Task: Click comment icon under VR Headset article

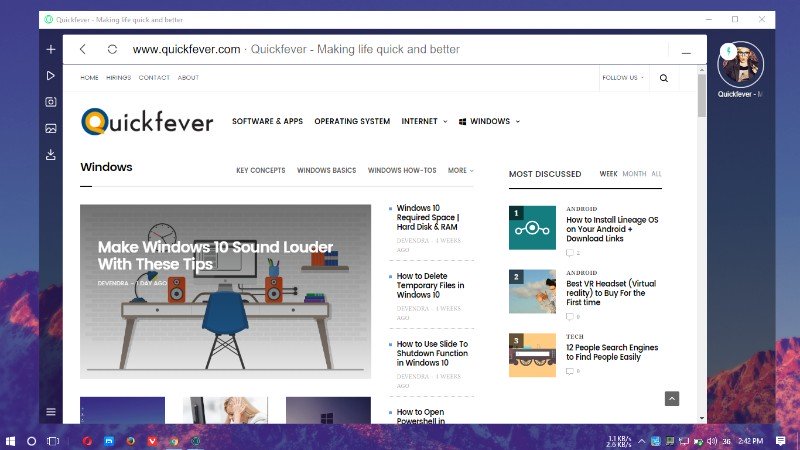Action: tap(570, 317)
